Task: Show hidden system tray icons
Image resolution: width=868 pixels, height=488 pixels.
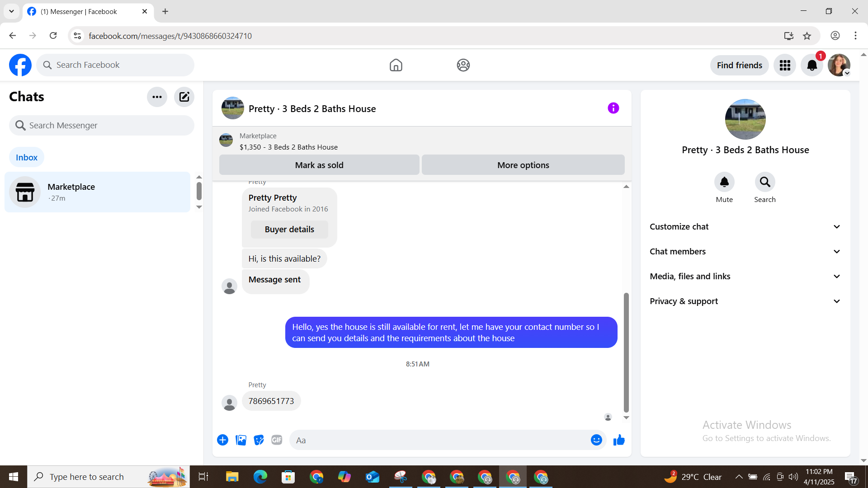Action: click(x=739, y=477)
